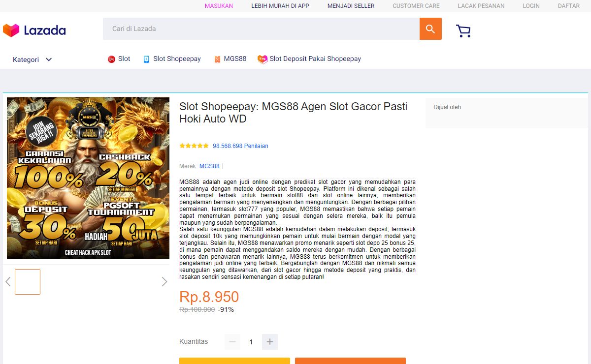Click the price Rp.8.950

click(209, 297)
